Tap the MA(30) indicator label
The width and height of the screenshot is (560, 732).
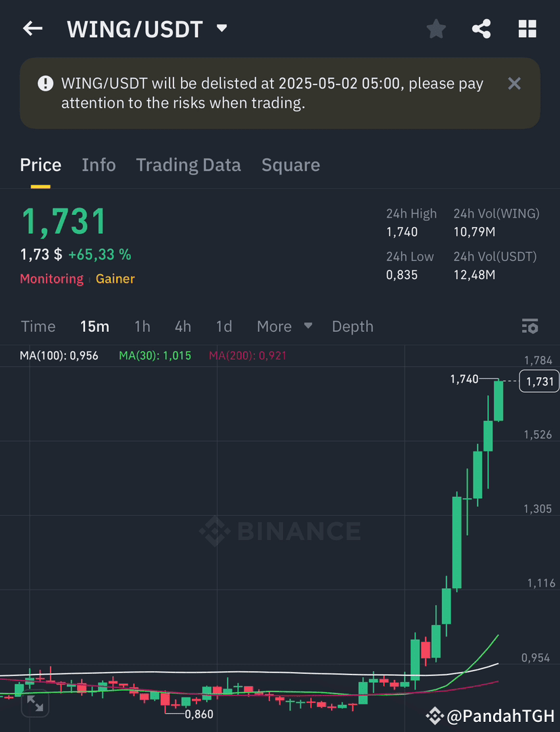[x=155, y=356]
